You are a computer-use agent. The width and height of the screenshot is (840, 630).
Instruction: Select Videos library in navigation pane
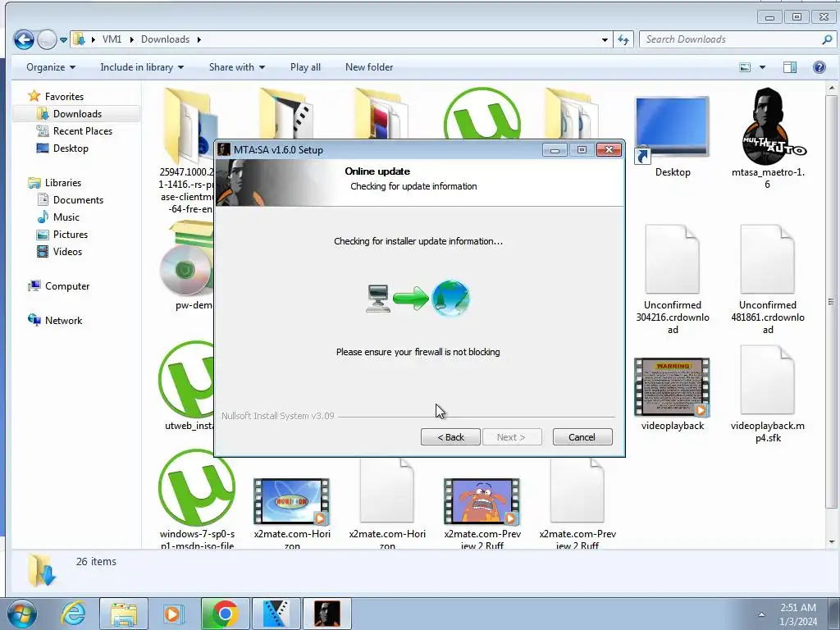pos(59,252)
